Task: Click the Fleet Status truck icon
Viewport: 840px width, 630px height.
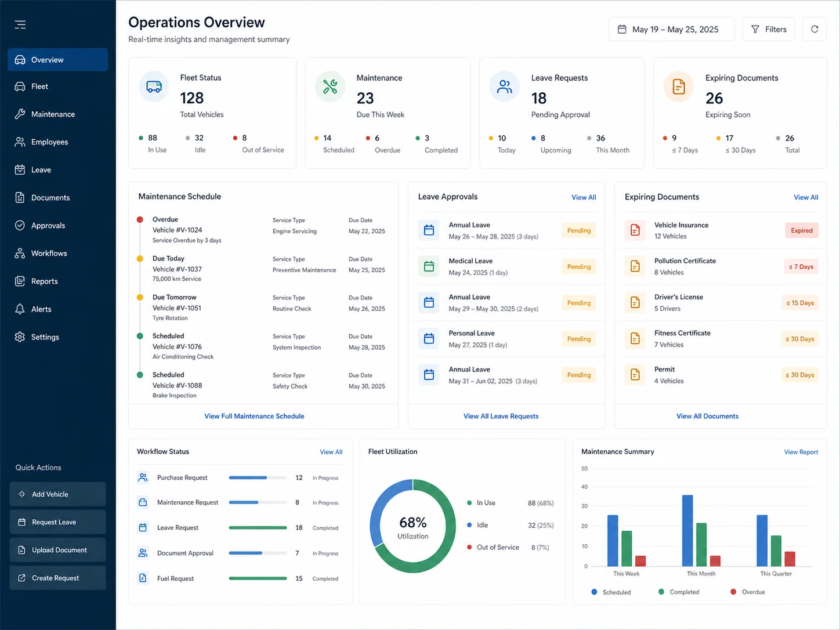Action: (x=154, y=86)
